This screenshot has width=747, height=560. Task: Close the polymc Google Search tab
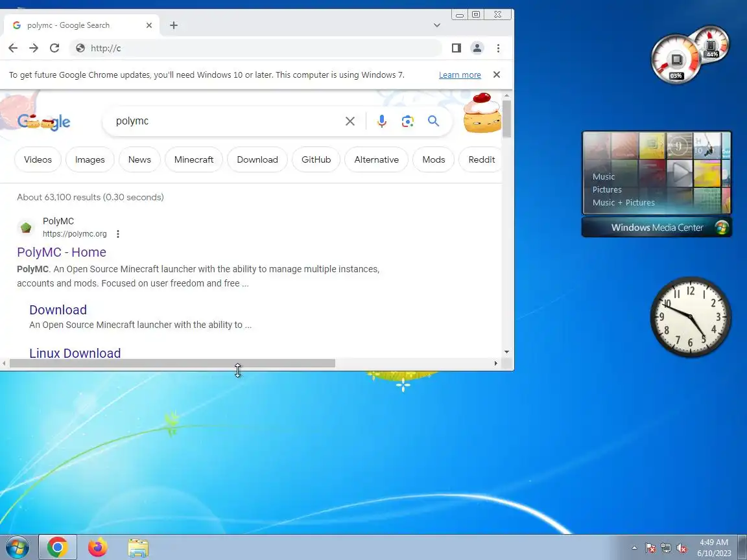(148, 25)
